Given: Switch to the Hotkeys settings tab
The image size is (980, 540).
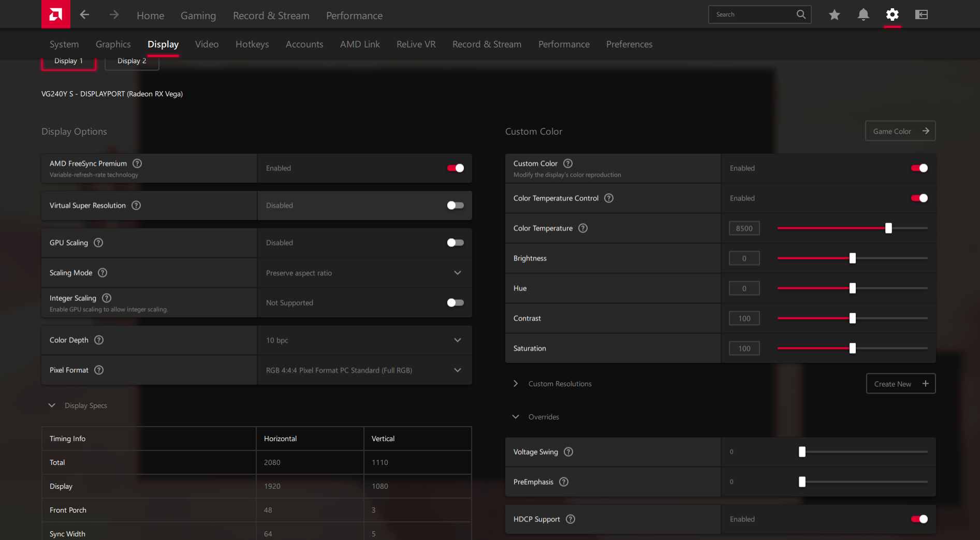Looking at the screenshot, I should click(252, 44).
